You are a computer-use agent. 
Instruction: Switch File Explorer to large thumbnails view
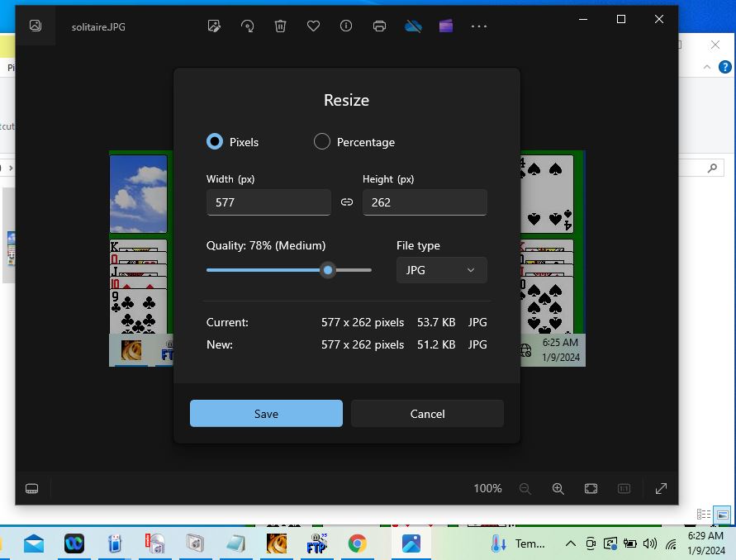tap(723, 515)
